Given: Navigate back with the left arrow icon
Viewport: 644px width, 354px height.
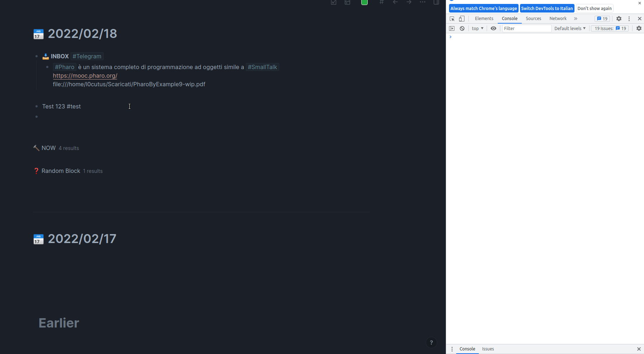Looking at the screenshot, I should (x=395, y=3).
